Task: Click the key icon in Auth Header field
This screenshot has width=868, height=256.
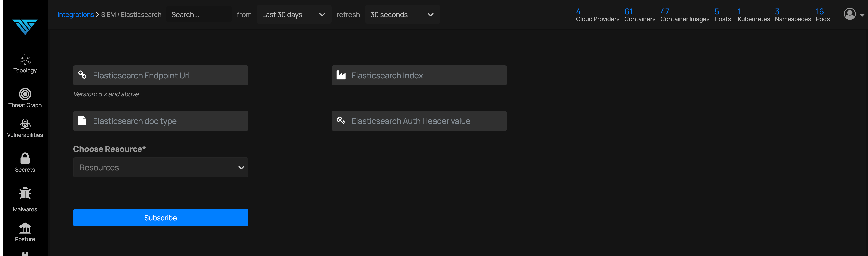Action: tap(341, 120)
